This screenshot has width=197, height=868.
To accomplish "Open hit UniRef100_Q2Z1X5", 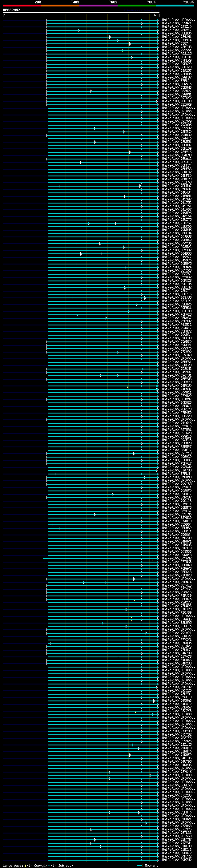I will 177,745.
